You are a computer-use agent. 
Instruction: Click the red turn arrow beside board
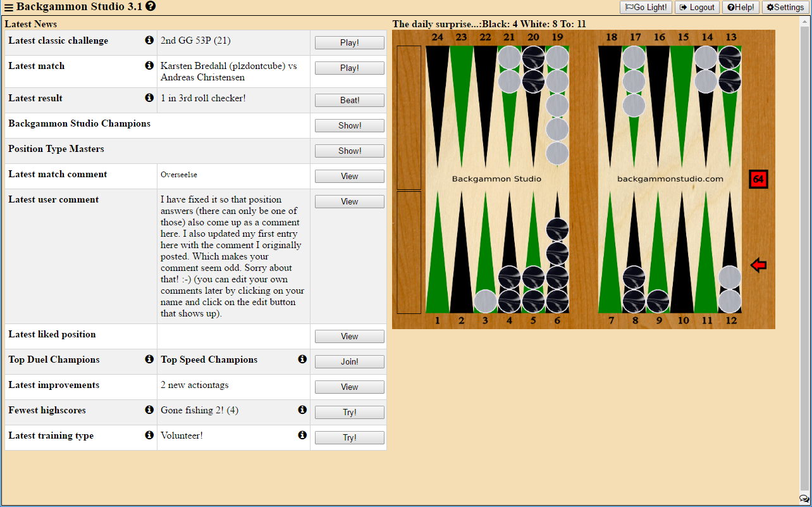[x=758, y=265]
